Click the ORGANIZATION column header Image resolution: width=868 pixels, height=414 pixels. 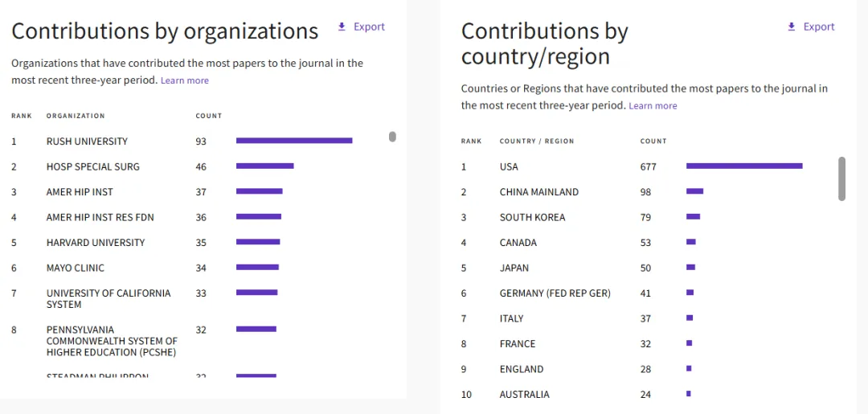point(76,117)
